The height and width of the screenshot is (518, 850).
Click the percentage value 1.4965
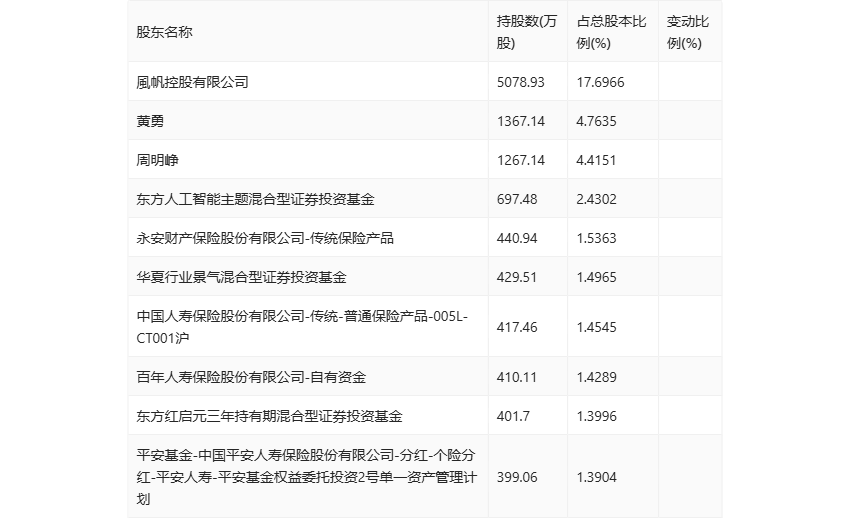click(x=596, y=277)
